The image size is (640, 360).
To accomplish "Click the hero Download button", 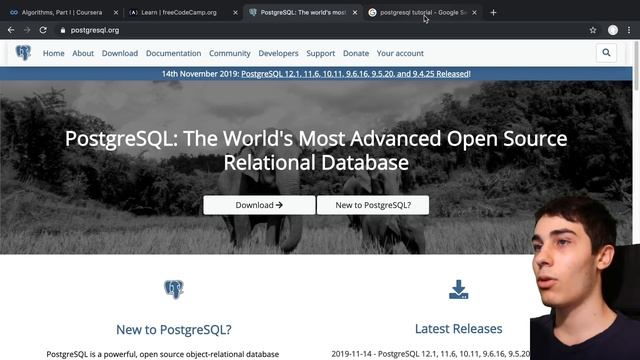I will coord(259,205).
